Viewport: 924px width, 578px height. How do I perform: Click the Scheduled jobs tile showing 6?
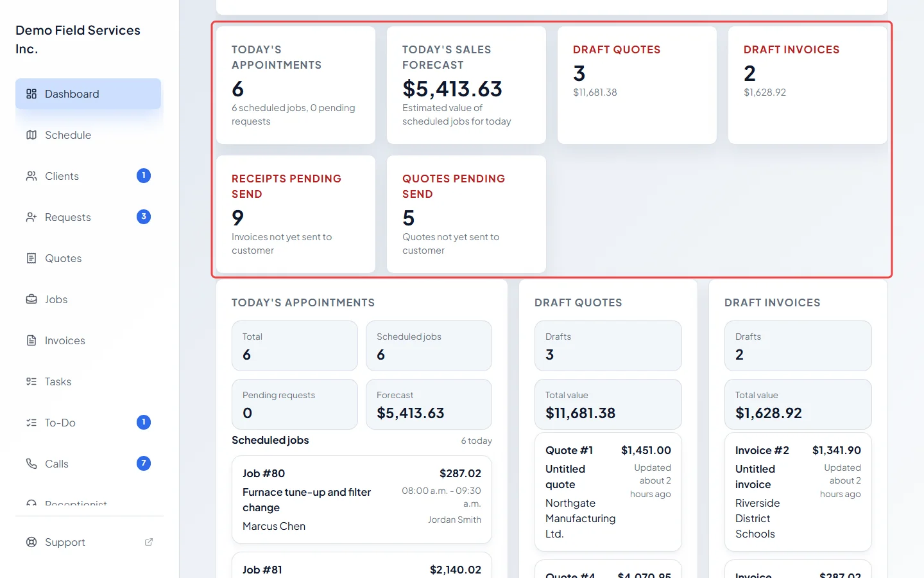point(429,346)
